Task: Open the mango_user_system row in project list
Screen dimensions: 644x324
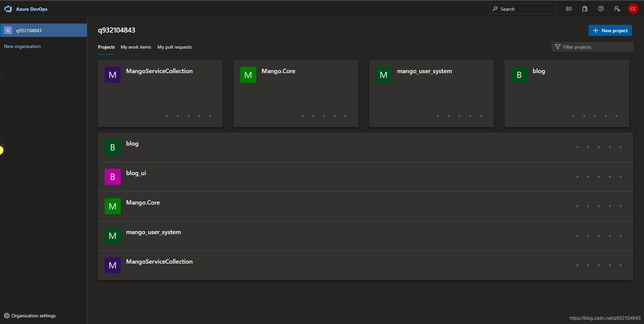Action: [366, 236]
